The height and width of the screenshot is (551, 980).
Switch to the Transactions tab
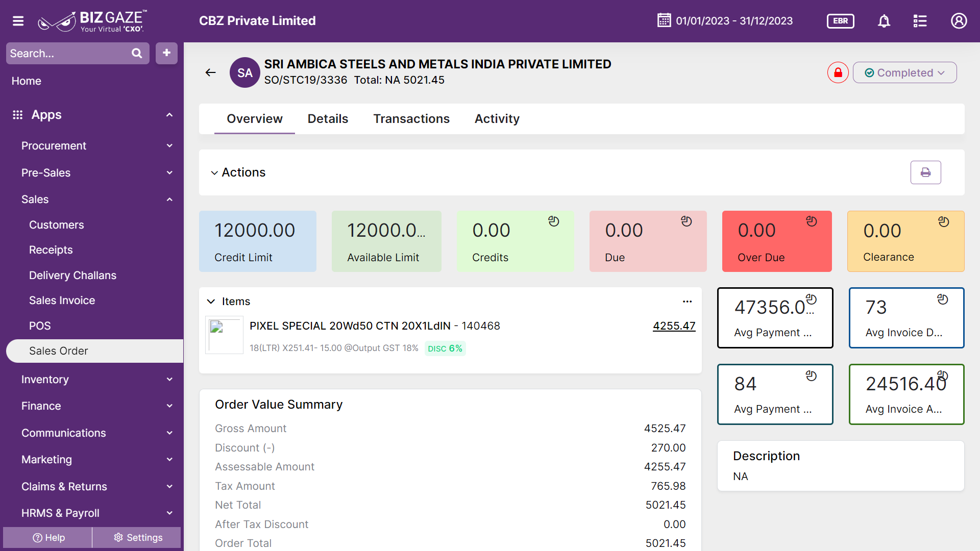pos(411,119)
